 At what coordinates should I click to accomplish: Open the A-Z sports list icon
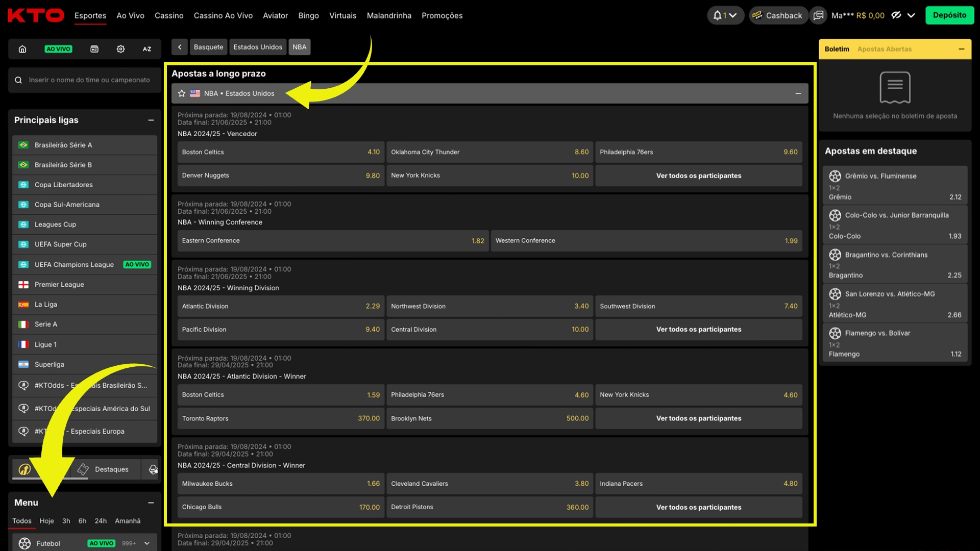[x=147, y=49]
